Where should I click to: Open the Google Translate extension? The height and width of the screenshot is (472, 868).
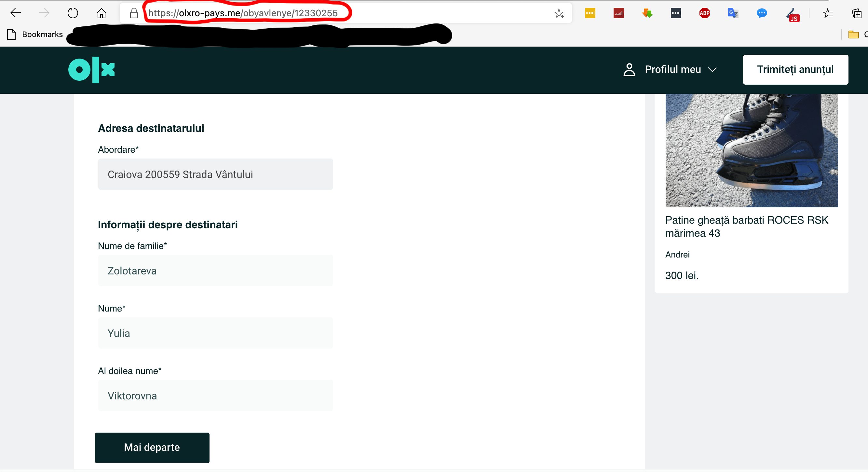733,13
